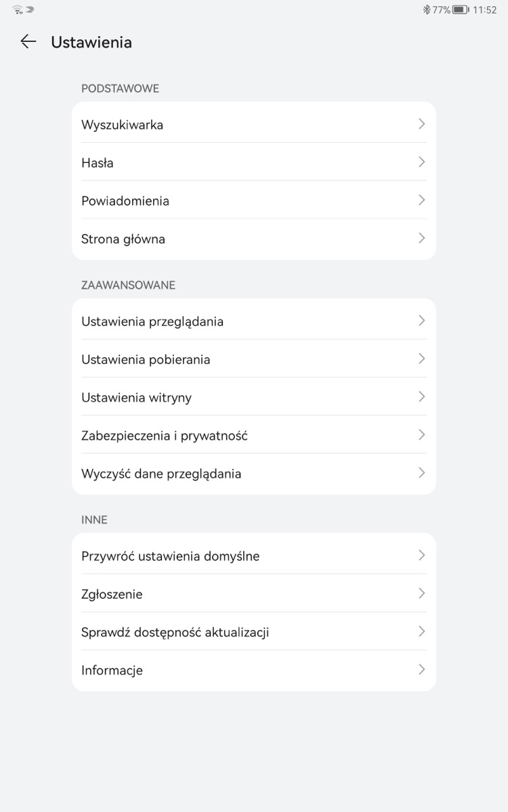Open the Zgłoszenie entry

coord(254,593)
